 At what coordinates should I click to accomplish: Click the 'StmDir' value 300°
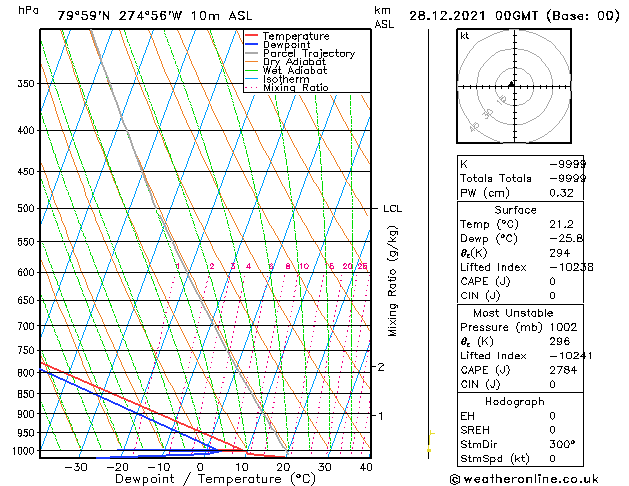(x=562, y=444)
